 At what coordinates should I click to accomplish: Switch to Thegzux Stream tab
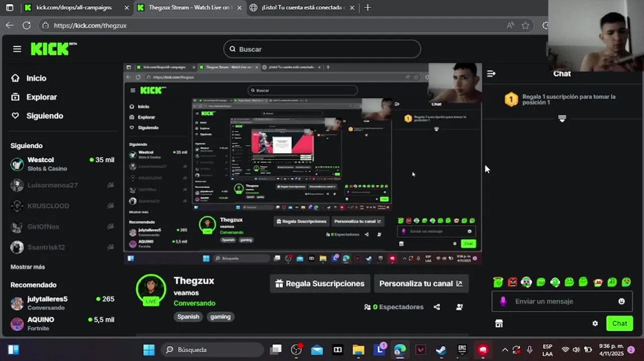pos(190,8)
